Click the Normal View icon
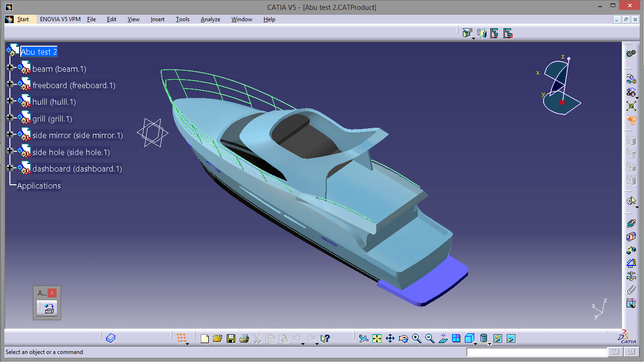Image resolution: width=644 pixels, height=362 pixels. 443,338
